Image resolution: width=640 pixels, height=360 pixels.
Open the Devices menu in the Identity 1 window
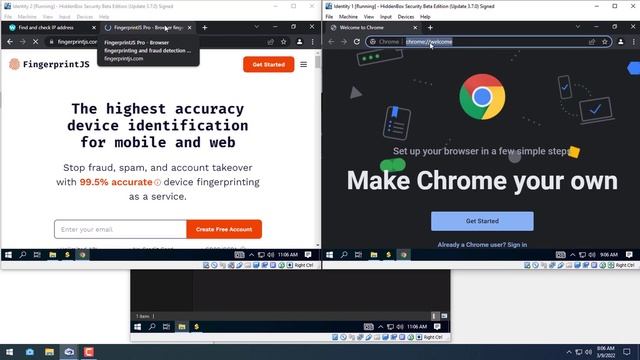(406, 17)
